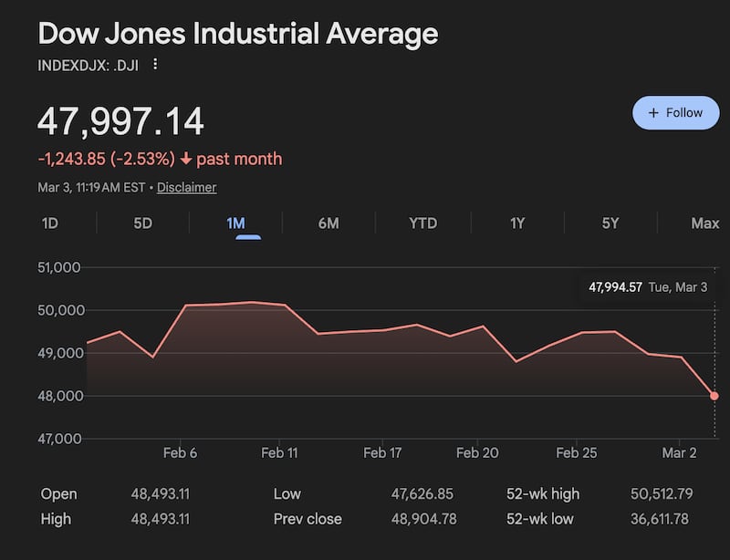
Task: Switch to the 5D chart view
Action: pyautogui.click(x=141, y=223)
